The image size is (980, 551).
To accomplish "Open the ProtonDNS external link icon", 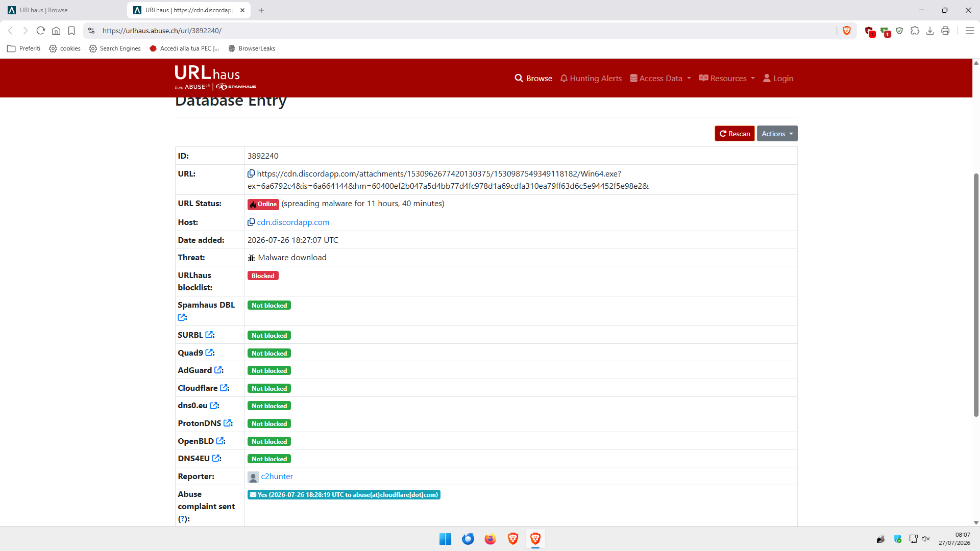I will click(227, 423).
